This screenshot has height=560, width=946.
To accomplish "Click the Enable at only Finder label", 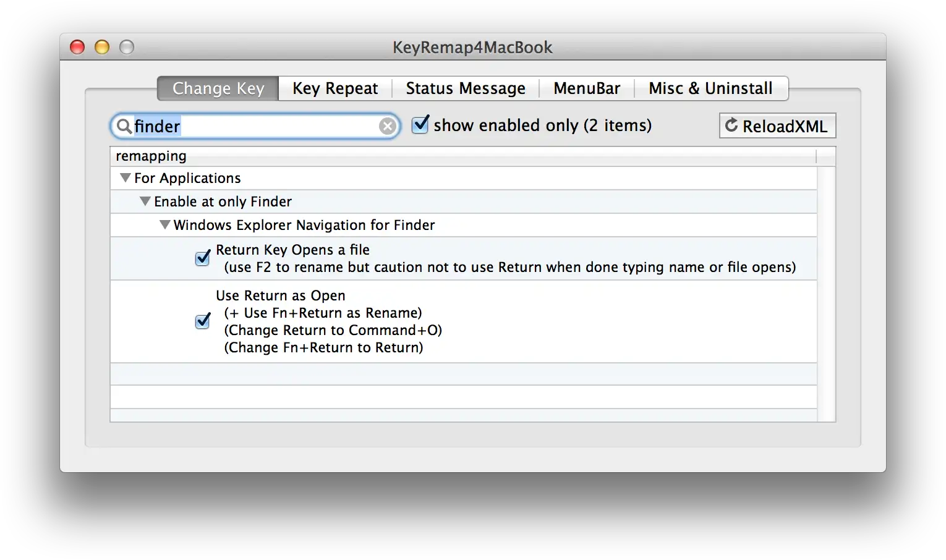I will pyautogui.click(x=223, y=202).
